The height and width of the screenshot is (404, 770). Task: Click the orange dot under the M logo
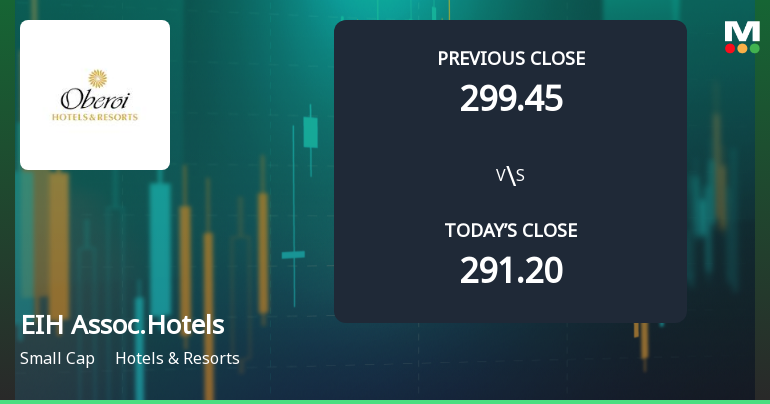[742, 48]
